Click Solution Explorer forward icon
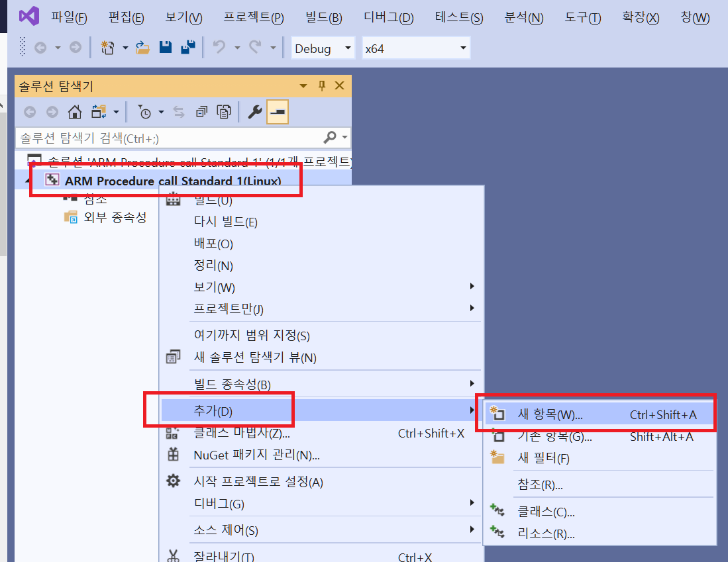This screenshot has width=728, height=562. 52,112
